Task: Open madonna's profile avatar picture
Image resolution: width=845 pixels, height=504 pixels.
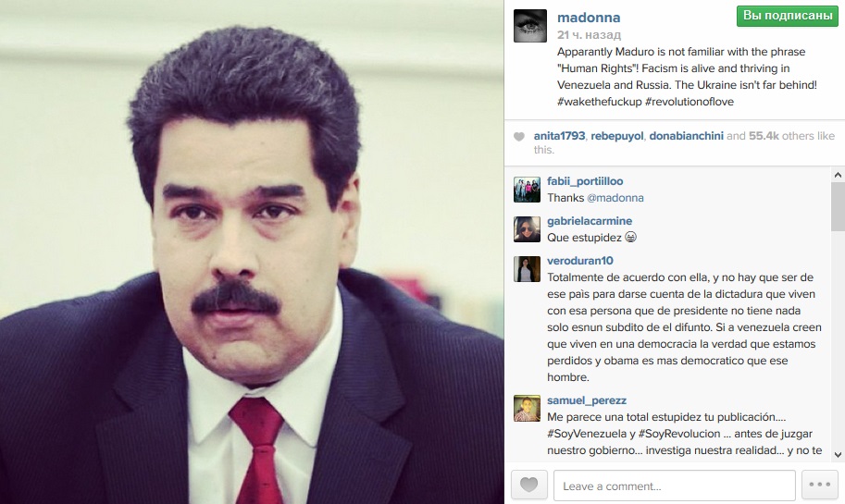Action: click(x=530, y=25)
